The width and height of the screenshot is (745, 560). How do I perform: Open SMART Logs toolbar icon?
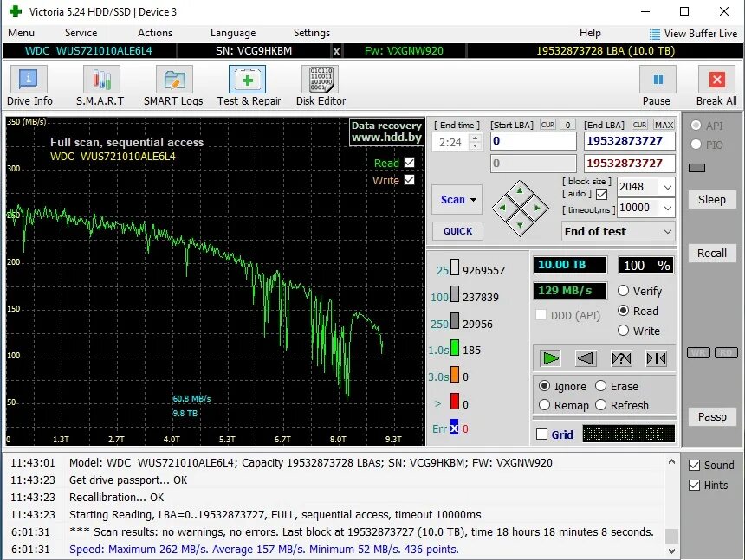point(174,80)
